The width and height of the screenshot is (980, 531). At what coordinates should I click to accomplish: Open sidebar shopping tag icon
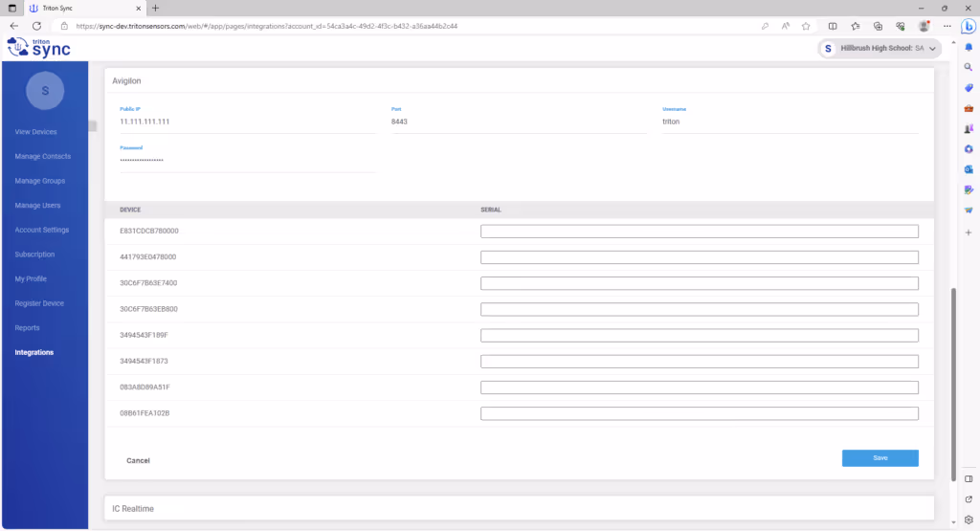969,88
